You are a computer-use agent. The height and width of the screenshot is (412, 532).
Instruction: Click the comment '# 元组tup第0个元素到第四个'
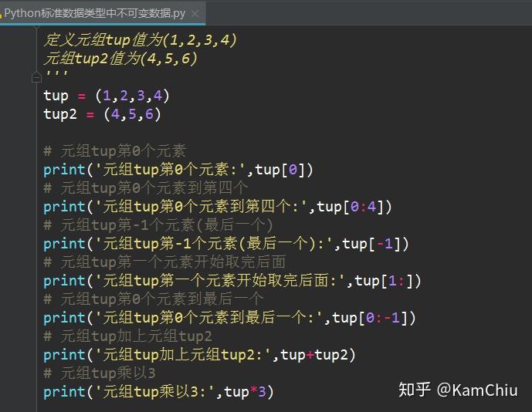(x=146, y=188)
